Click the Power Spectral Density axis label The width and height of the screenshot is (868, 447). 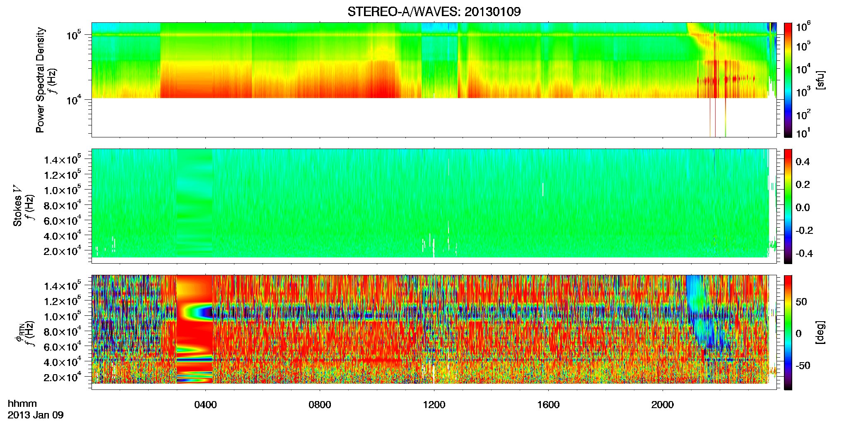click(40, 80)
